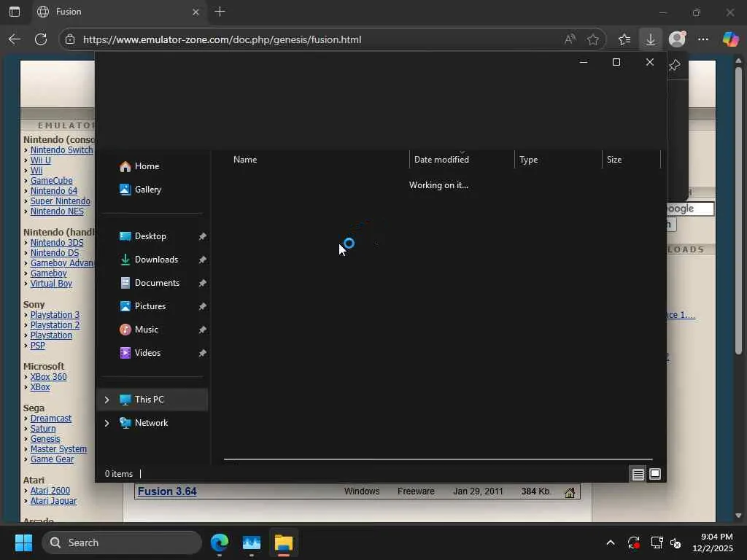Follow the Dreamcast link
This screenshot has height=560, width=747.
pyautogui.click(x=51, y=418)
